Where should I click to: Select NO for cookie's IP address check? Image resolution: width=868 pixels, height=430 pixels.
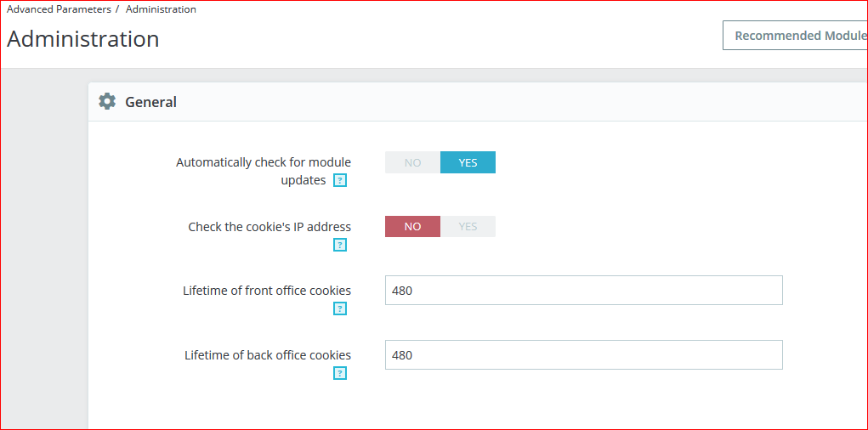click(x=412, y=227)
